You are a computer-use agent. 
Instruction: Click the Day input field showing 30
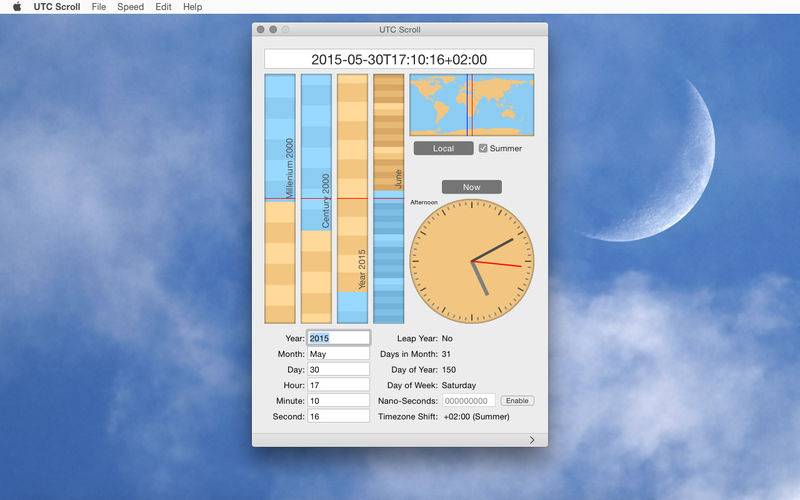click(339, 369)
